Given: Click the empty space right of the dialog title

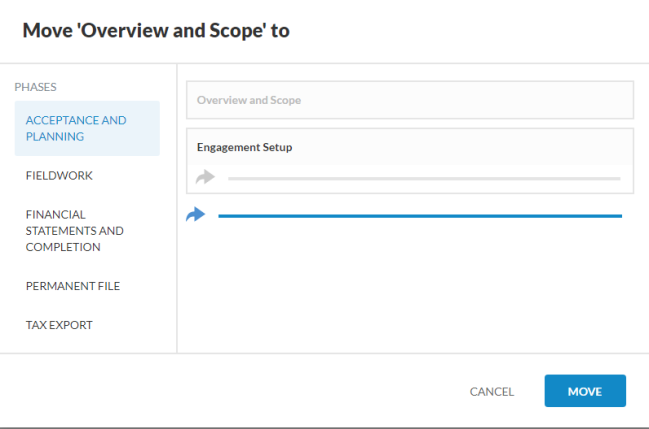Looking at the screenshot, I should coord(470,31).
